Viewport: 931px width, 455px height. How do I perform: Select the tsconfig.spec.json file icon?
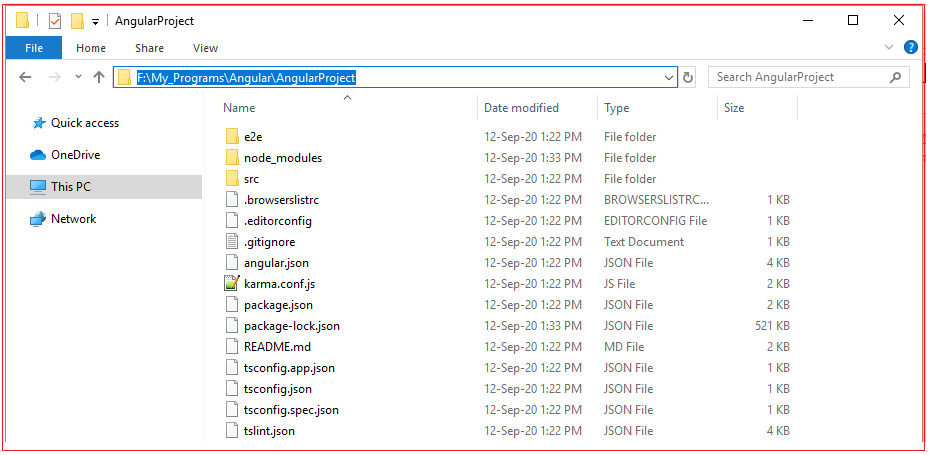[x=232, y=410]
